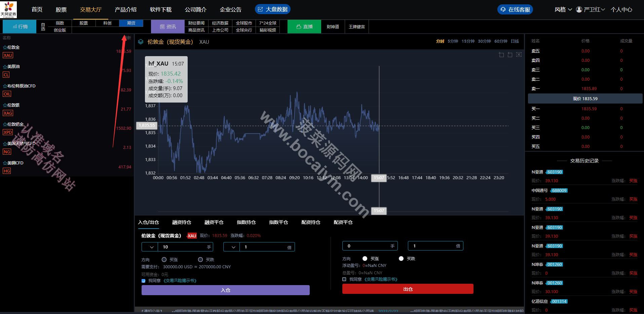Image resolution: width=644 pixels, height=314 pixels.
Task: Click the 入仓 quantity field showing 10
Action: click(186, 247)
